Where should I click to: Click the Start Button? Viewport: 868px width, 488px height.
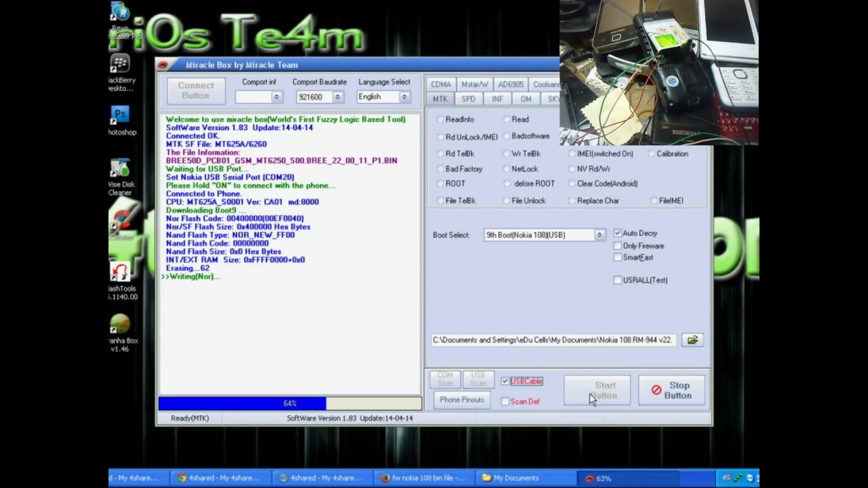pos(597,390)
